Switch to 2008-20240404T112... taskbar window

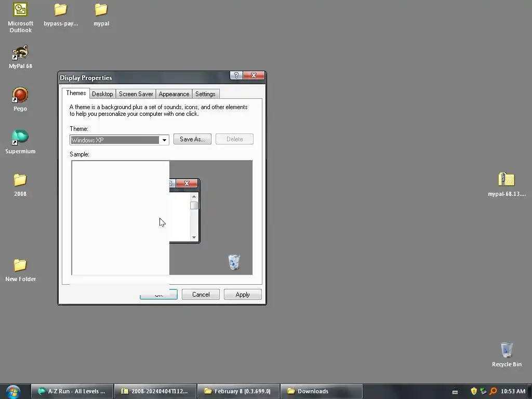(155, 391)
